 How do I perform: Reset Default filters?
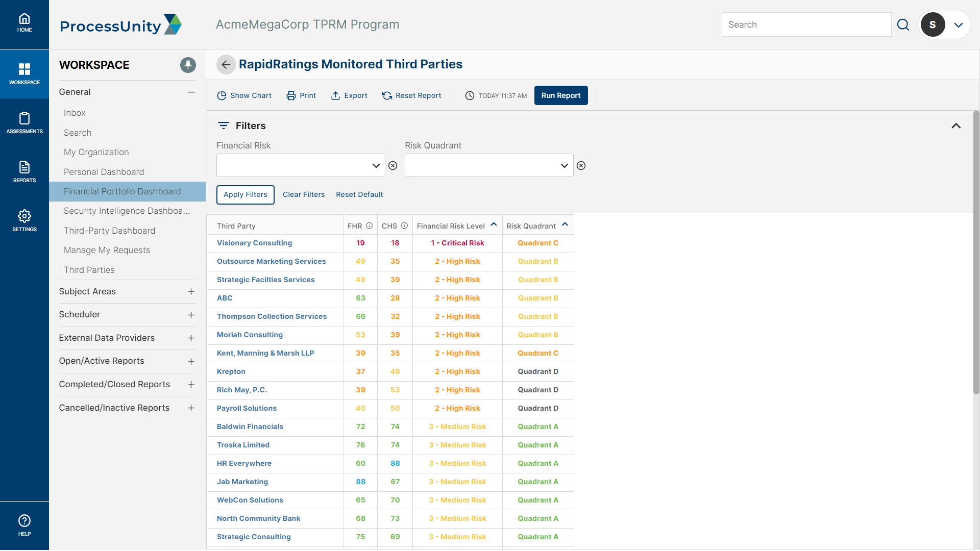(x=359, y=194)
